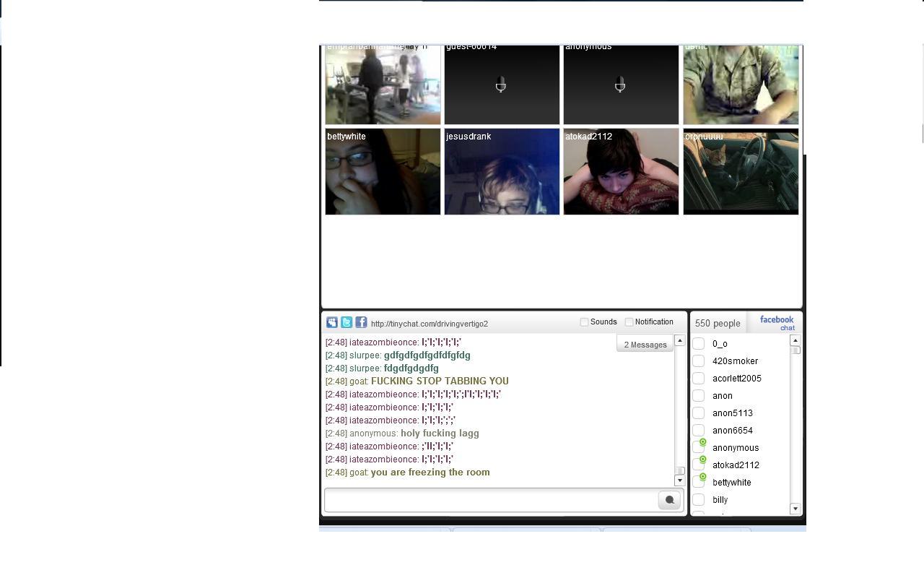The width and height of the screenshot is (924, 578).
Task: Check the box next to 420smoker
Action: point(699,361)
